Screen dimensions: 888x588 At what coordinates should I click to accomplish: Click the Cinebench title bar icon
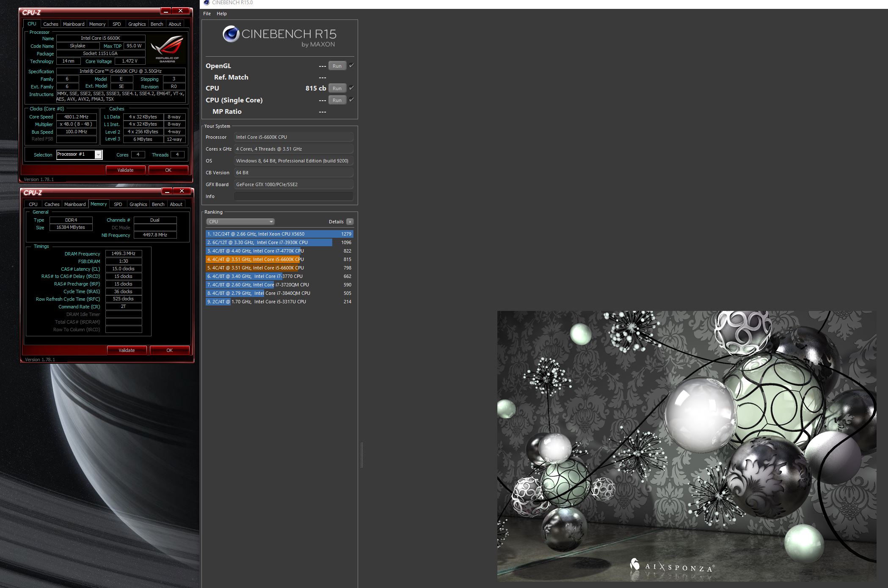pyautogui.click(x=207, y=3)
